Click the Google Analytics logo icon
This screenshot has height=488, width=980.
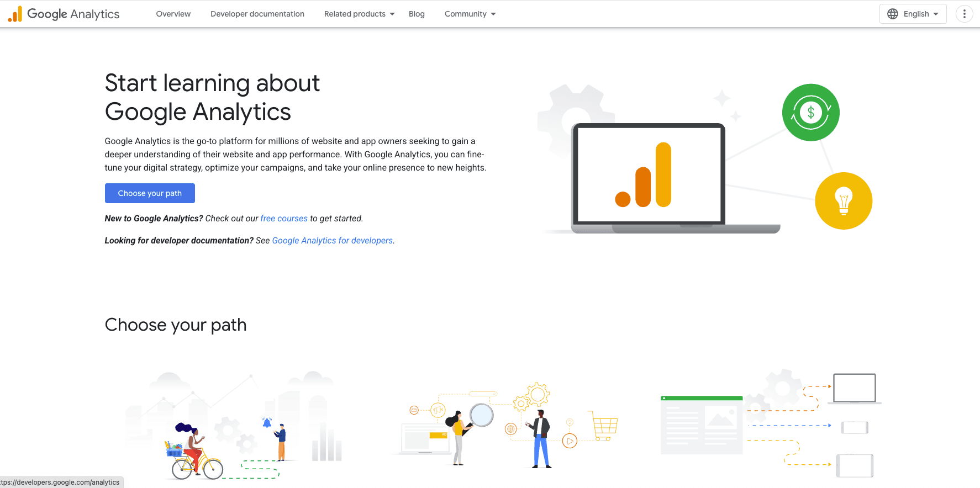click(x=15, y=14)
